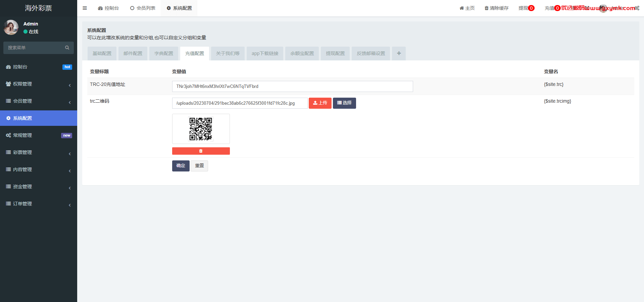The image size is (644, 302).
Task: Select the 系统配置 top tab
Action: (x=179, y=8)
